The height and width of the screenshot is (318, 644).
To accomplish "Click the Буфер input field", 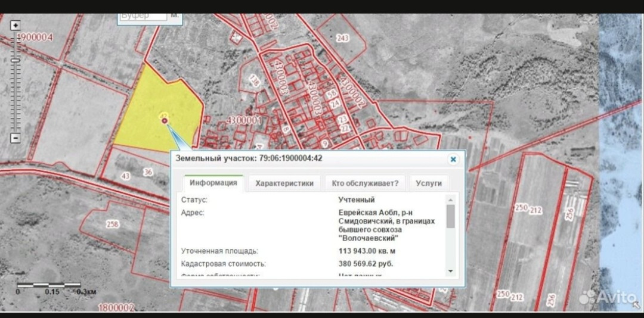I will point(143,16).
